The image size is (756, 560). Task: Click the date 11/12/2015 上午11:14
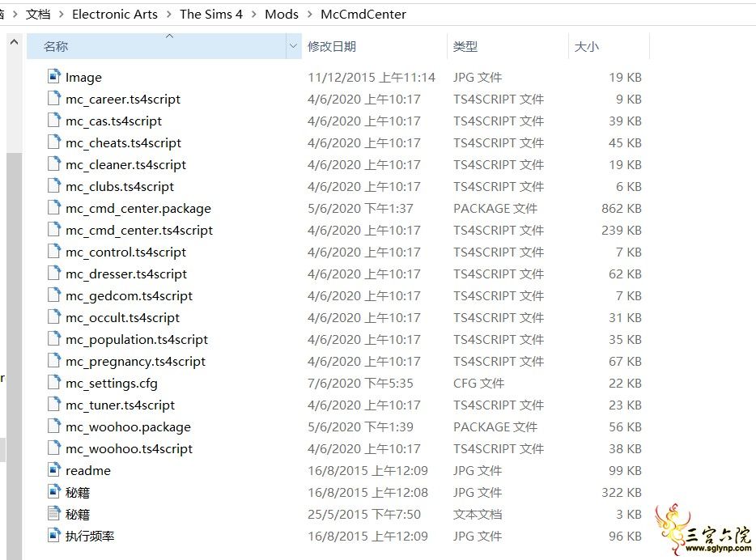(x=372, y=77)
